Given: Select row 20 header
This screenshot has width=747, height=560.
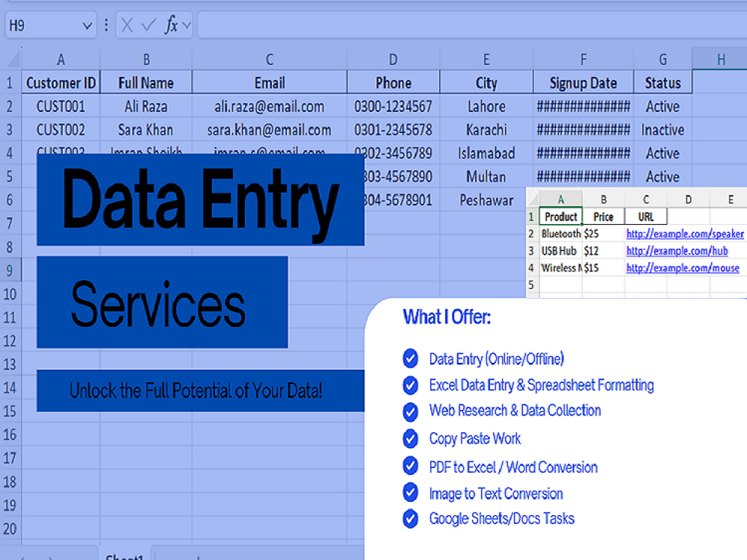Looking at the screenshot, I should pyautogui.click(x=10, y=529).
